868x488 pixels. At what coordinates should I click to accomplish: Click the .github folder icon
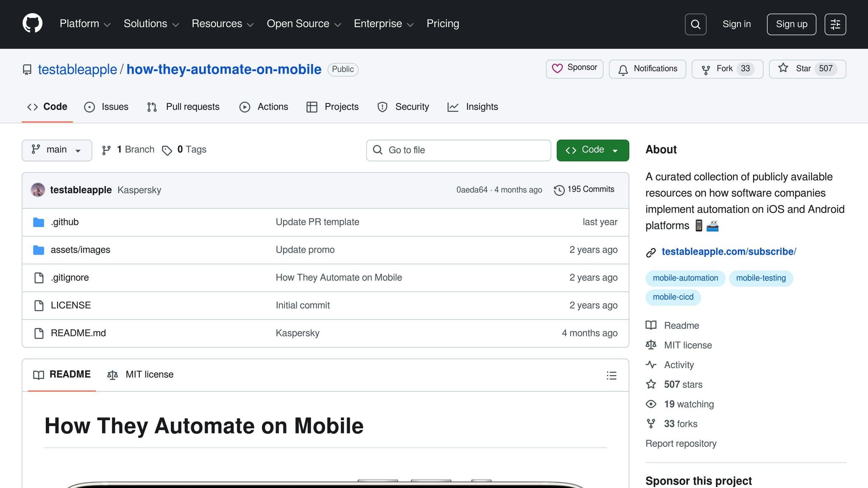coord(39,222)
